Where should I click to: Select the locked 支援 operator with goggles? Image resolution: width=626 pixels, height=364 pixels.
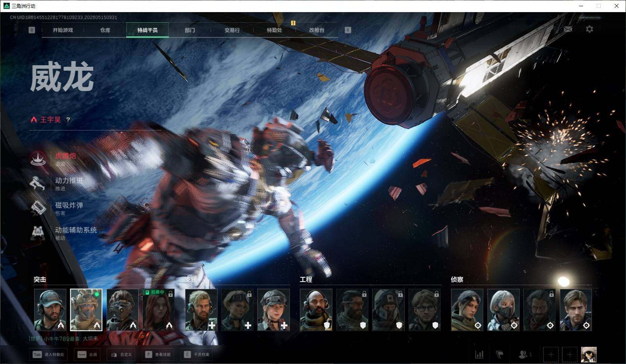click(237, 310)
